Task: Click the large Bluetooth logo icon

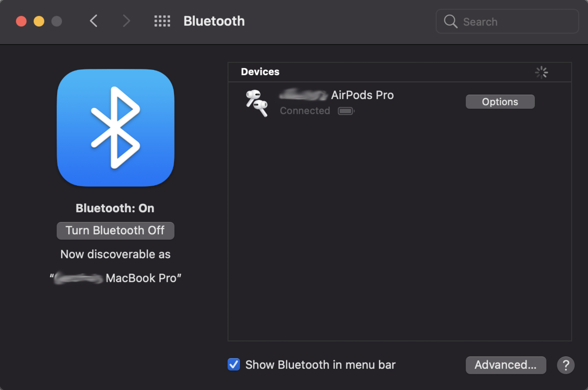Action: 116,128
